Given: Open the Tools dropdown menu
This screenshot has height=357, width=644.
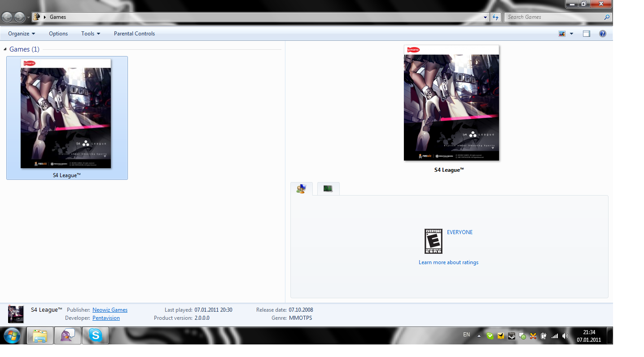Looking at the screenshot, I should [91, 34].
